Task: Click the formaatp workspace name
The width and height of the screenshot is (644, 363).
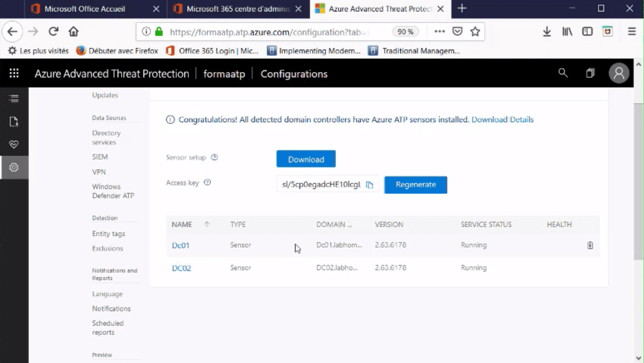Action: (x=224, y=74)
